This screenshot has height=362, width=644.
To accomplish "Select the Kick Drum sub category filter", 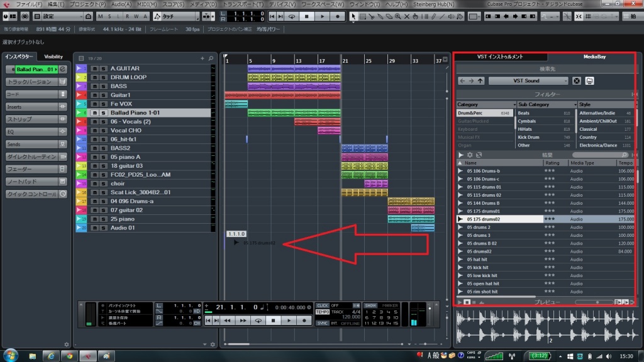I will coord(528,137).
